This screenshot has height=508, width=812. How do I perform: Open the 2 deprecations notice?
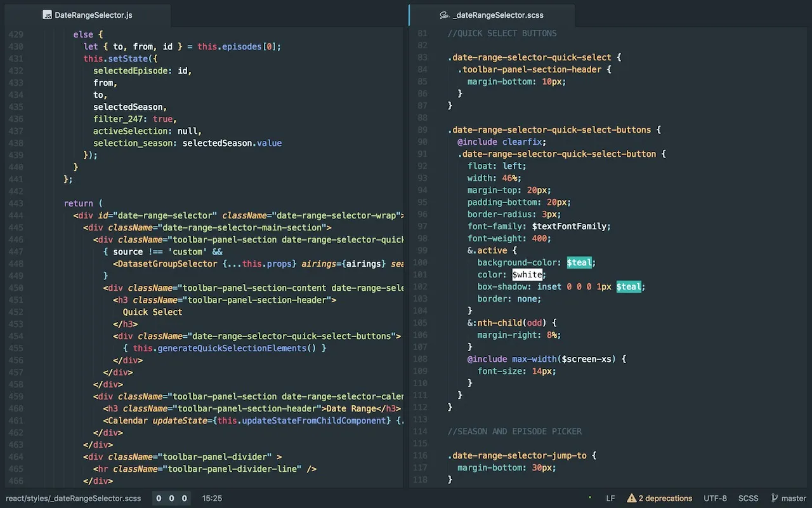click(x=665, y=498)
